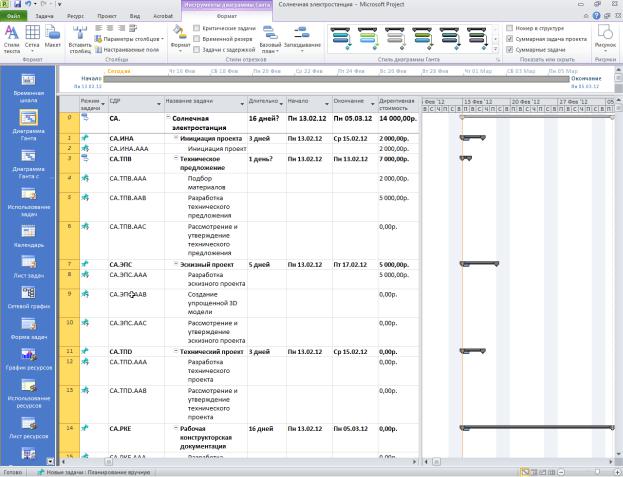Open the Окончание column filter dropdown
This screenshot has height=477, width=623.
(x=373, y=104)
